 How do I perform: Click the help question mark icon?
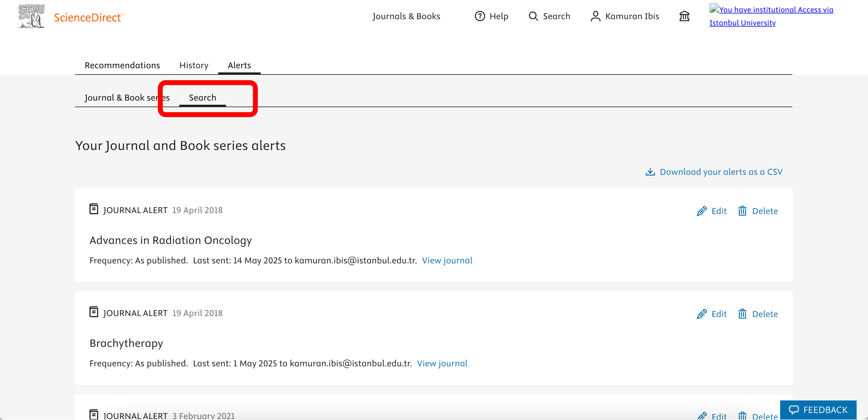[x=480, y=16]
